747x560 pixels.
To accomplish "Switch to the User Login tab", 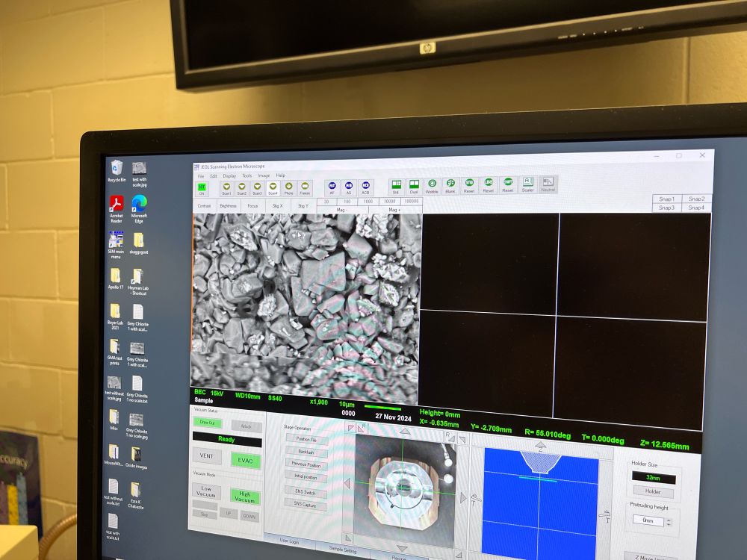I will [x=289, y=541].
